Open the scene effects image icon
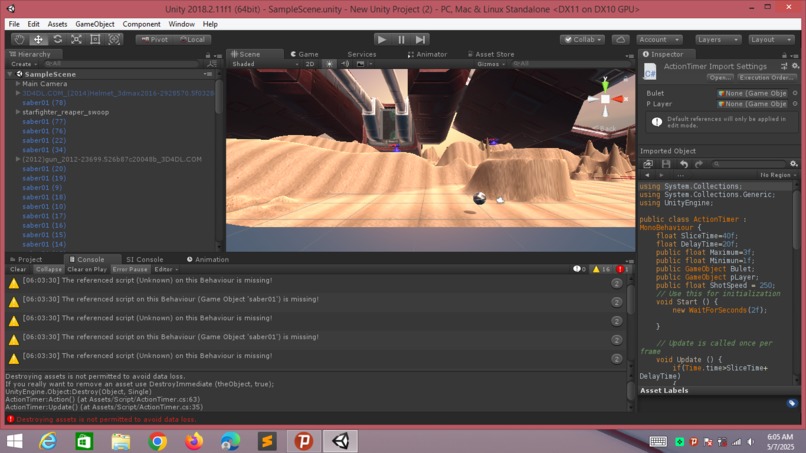The image size is (806, 453). point(360,64)
